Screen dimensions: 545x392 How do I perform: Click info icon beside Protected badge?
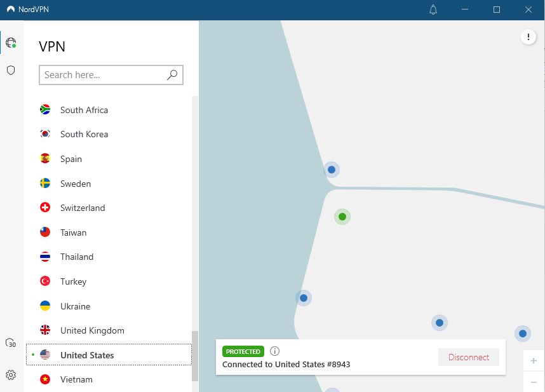(274, 351)
